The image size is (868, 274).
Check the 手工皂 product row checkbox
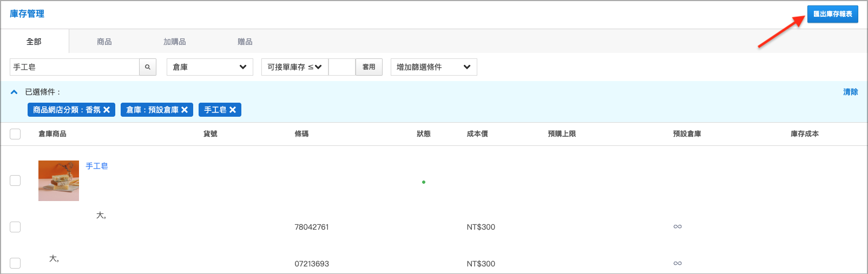(15, 181)
